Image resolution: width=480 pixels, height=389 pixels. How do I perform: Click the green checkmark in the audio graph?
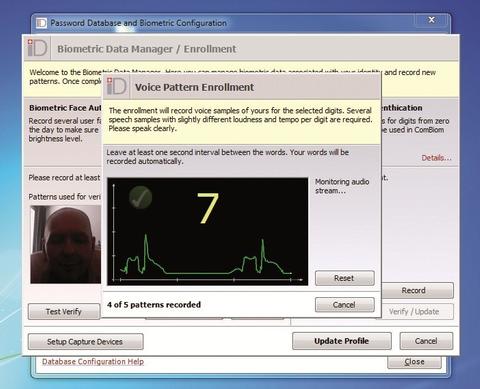(x=140, y=198)
